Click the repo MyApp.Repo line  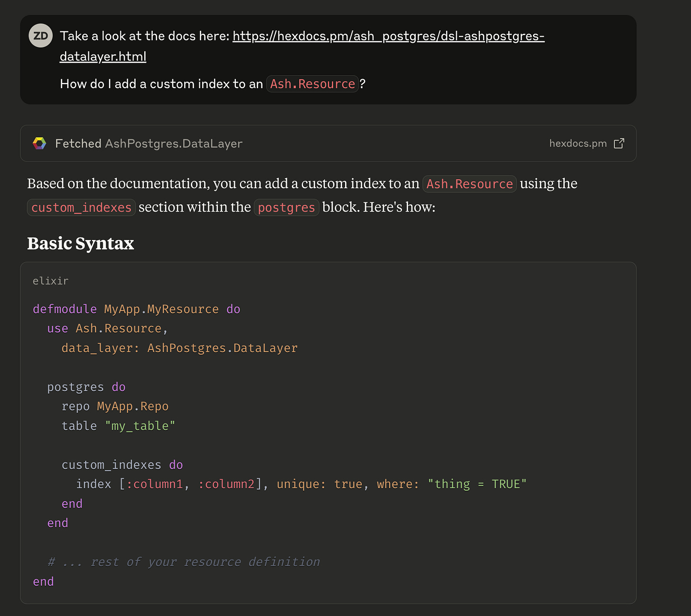115,406
